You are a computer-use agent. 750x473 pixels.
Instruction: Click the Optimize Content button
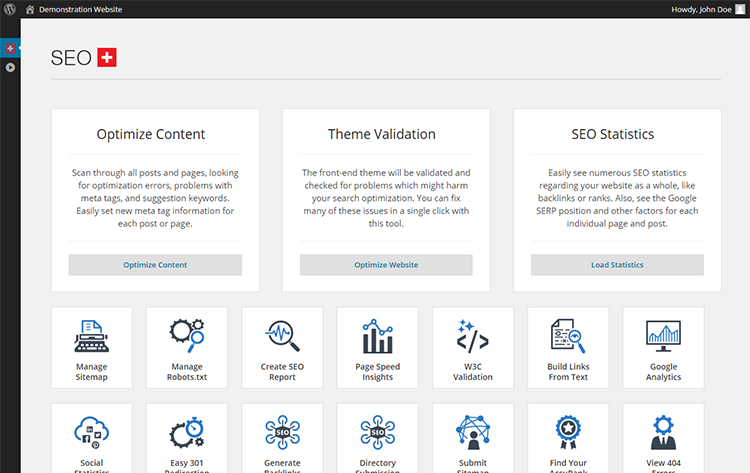[x=155, y=265]
